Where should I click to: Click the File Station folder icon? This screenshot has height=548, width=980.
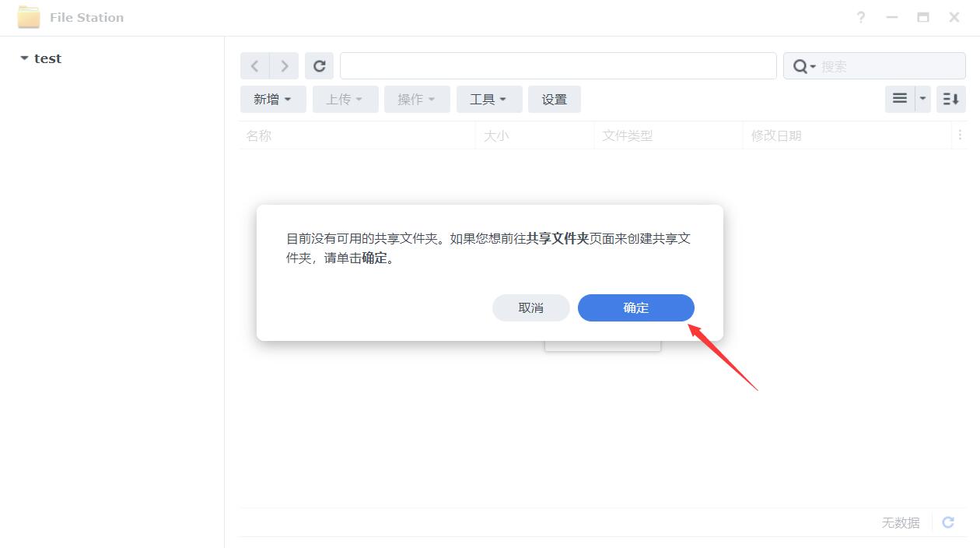click(28, 16)
